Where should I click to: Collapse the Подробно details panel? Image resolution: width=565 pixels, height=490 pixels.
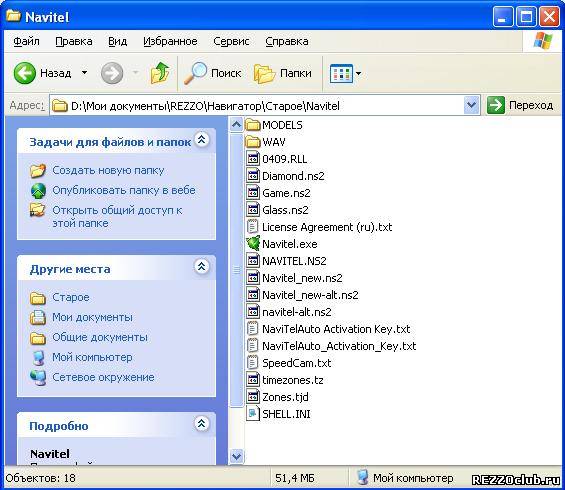pyautogui.click(x=201, y=423)
